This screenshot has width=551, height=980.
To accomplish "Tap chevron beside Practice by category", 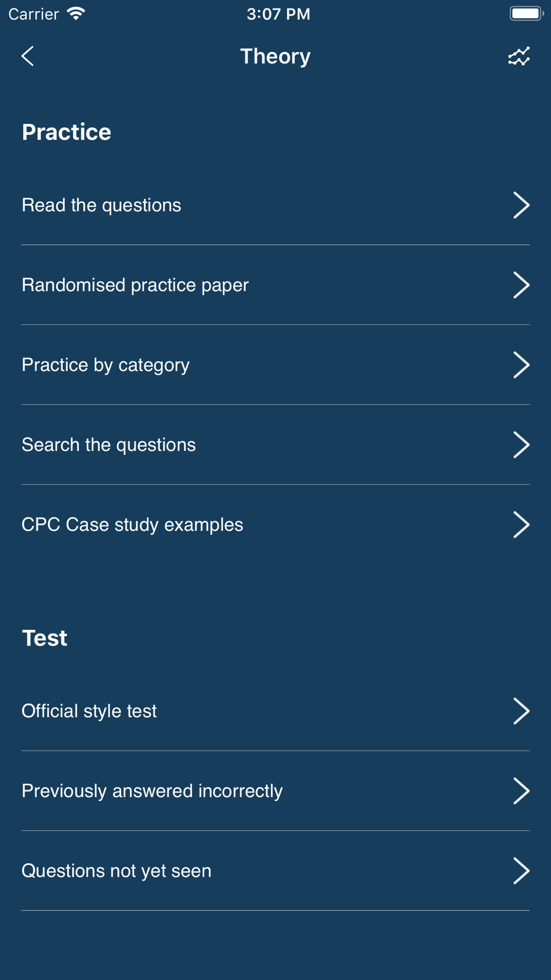I will [521, 365].
